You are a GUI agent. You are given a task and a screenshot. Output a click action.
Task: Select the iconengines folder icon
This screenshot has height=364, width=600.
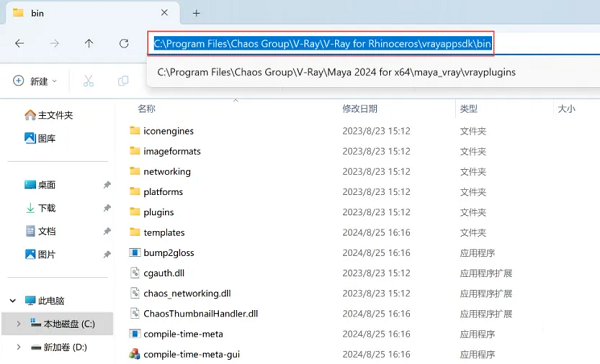pyautogui.click(x=135, y=131)
